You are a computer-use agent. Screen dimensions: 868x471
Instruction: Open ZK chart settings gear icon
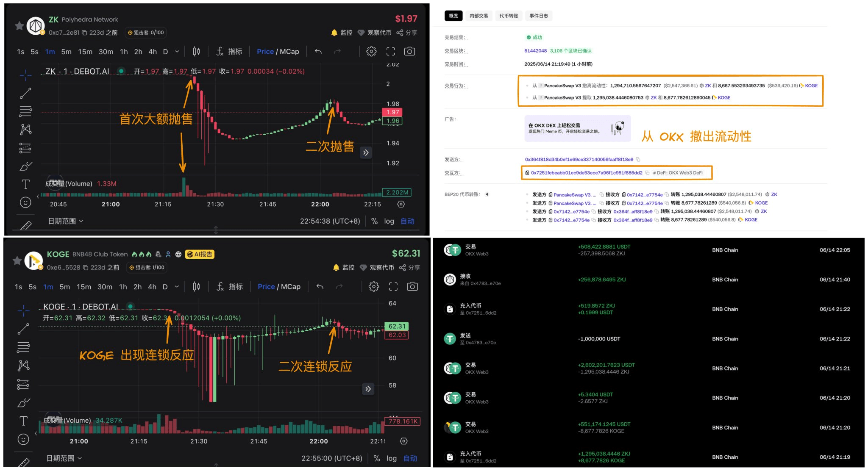click(x=371, y=51)
